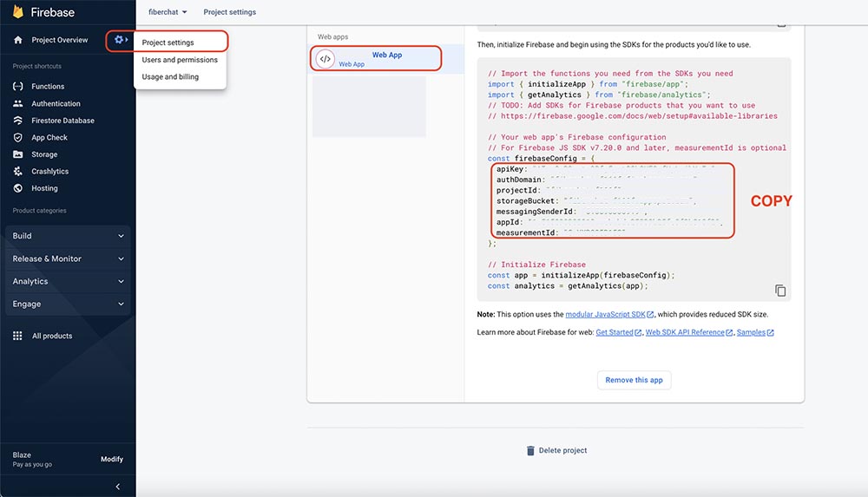
Task: Click the Storage folder icon
Action: click(x=17, y=154)
